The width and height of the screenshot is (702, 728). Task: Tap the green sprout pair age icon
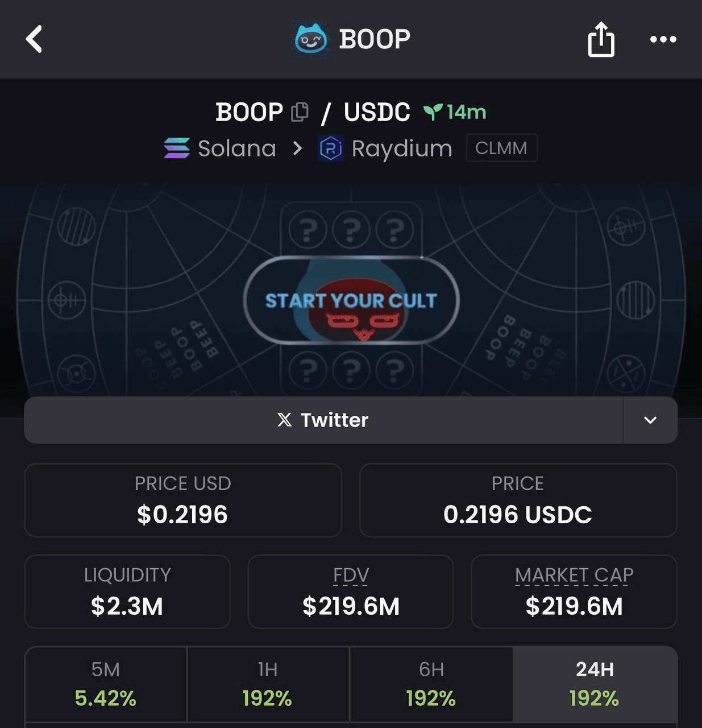pos(433,112)
